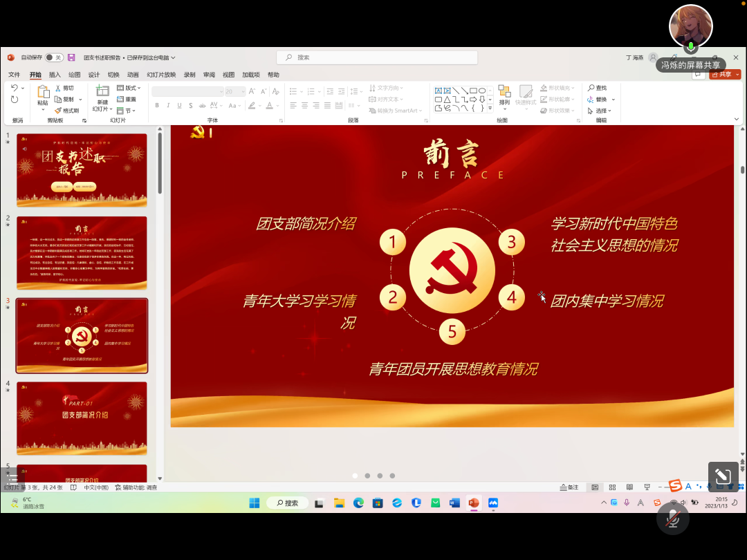Screen dimensions: 747x560
Task: Click the Replace (替换) icon
Action: [x=590, y=99]
